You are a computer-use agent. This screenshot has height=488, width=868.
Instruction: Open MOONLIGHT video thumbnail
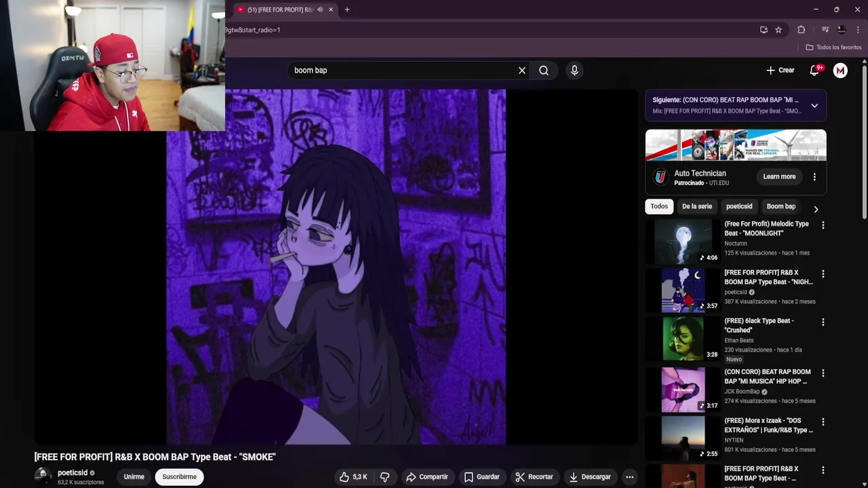tap(684, 241)
